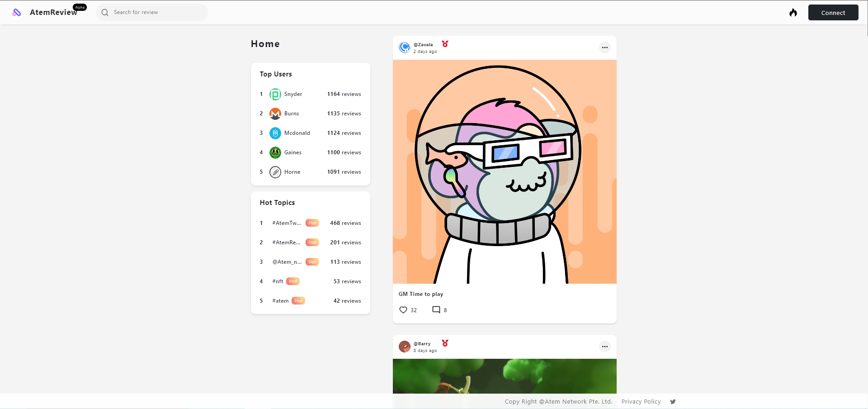
Task: Click the search magnifier icon
Action: click(x=105, y=13)
